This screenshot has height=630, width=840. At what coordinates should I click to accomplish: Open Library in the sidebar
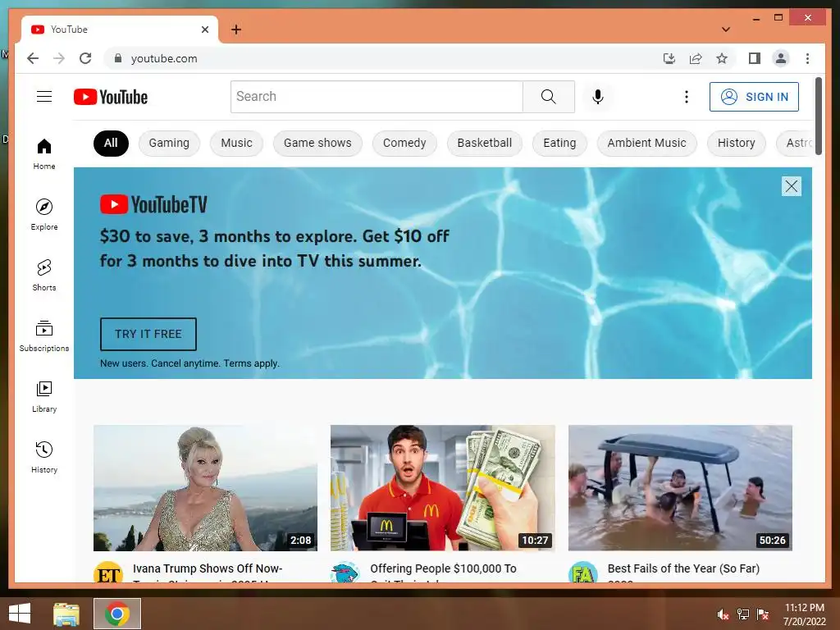pyautogui.click(x=44, y=396)
